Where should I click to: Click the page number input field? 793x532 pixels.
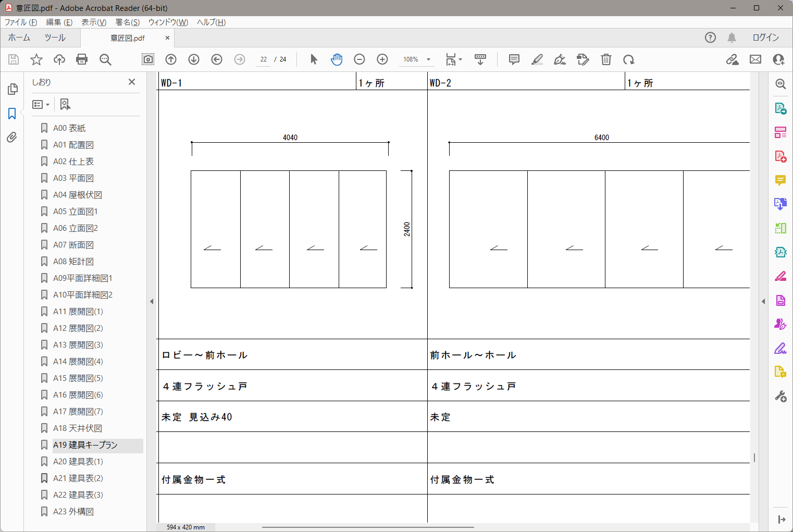point(264,59)
